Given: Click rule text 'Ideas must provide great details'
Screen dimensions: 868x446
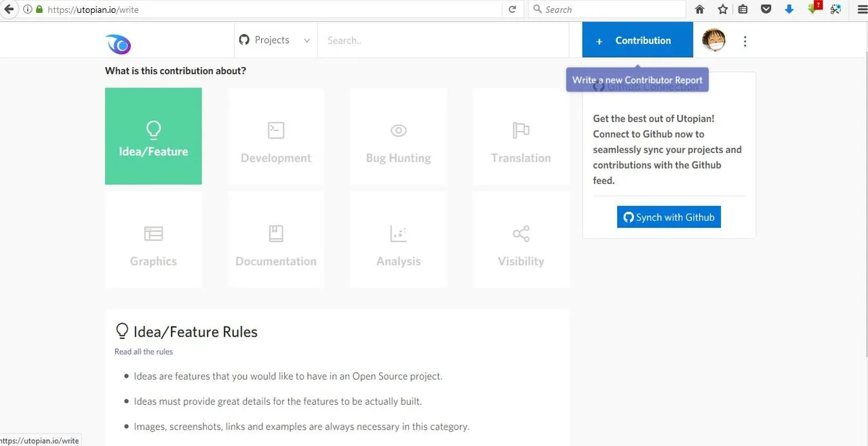Looking at the screenshot, I should pyautogui.click(x=278, y=401).
